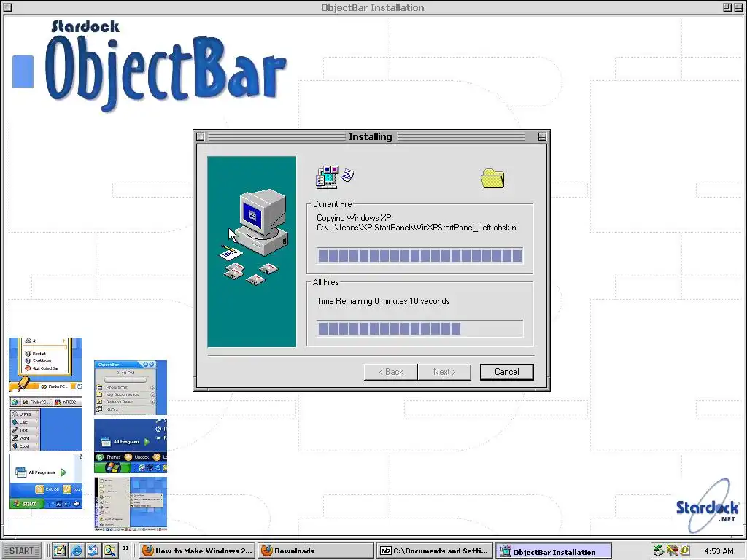Switch to How to Make Windows taskbar item
Viewport: 747px width, 560px height.
198,551
